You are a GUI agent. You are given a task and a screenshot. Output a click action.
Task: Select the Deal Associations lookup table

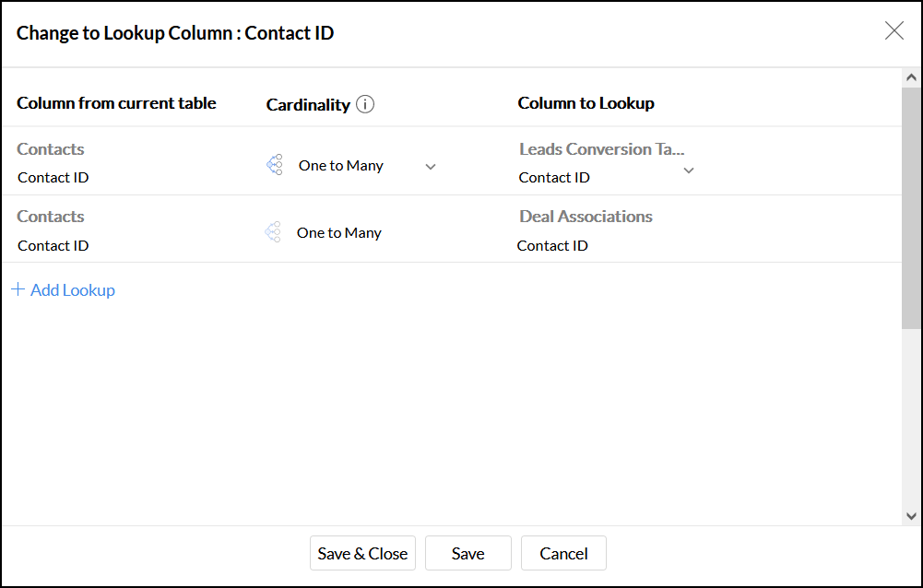(x=586, y=217)
